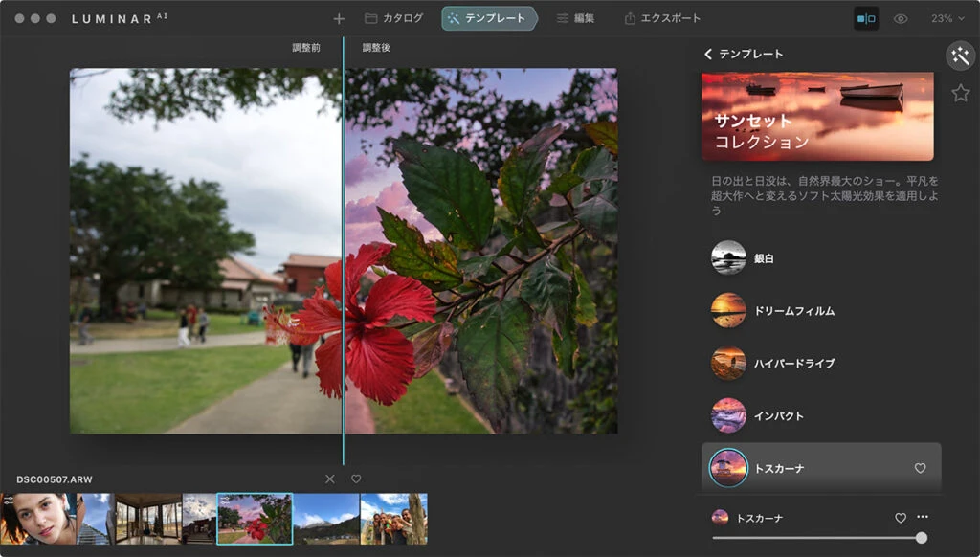Click the Luminar AI logo text

(120, 19)
